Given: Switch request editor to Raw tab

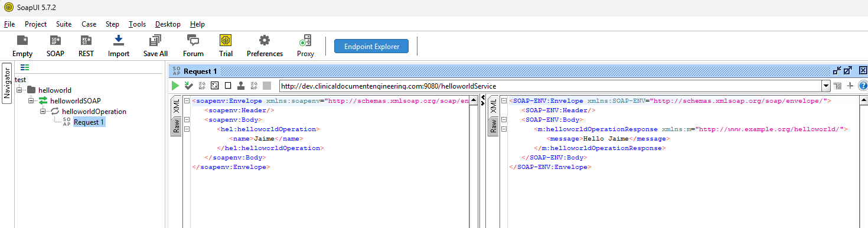Looking at the screenshot, I should [176, 126].
